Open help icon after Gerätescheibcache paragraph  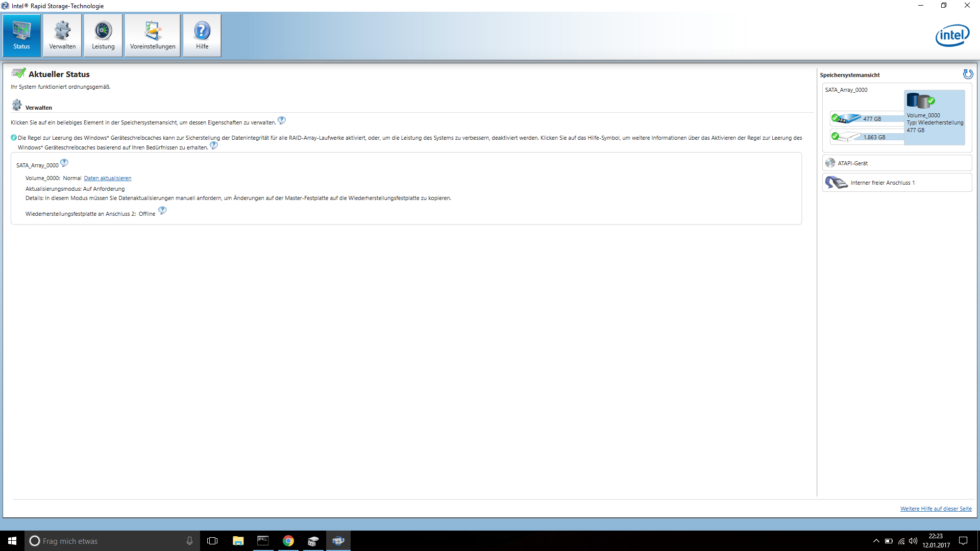point(214,145)
